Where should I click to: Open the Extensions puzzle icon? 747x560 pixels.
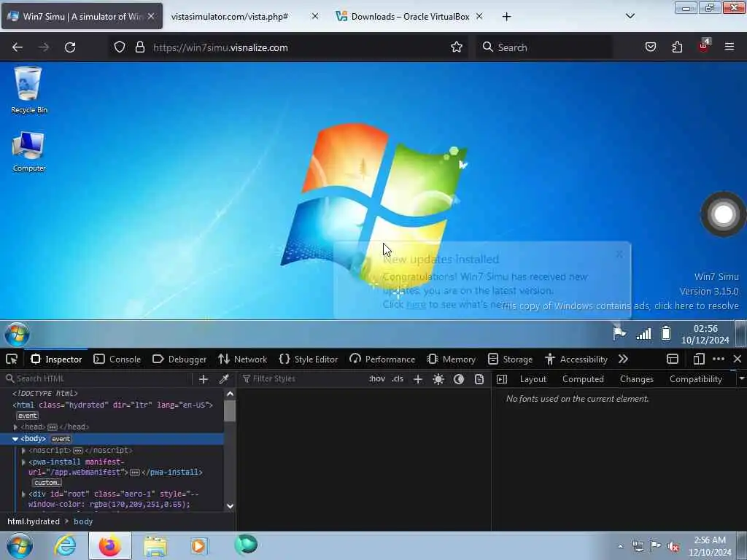tap(677, 47)
